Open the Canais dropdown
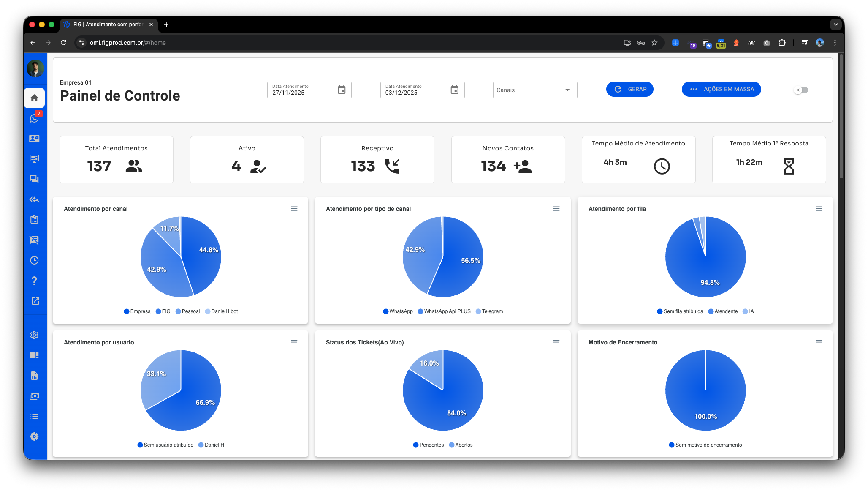 (534, 90)
